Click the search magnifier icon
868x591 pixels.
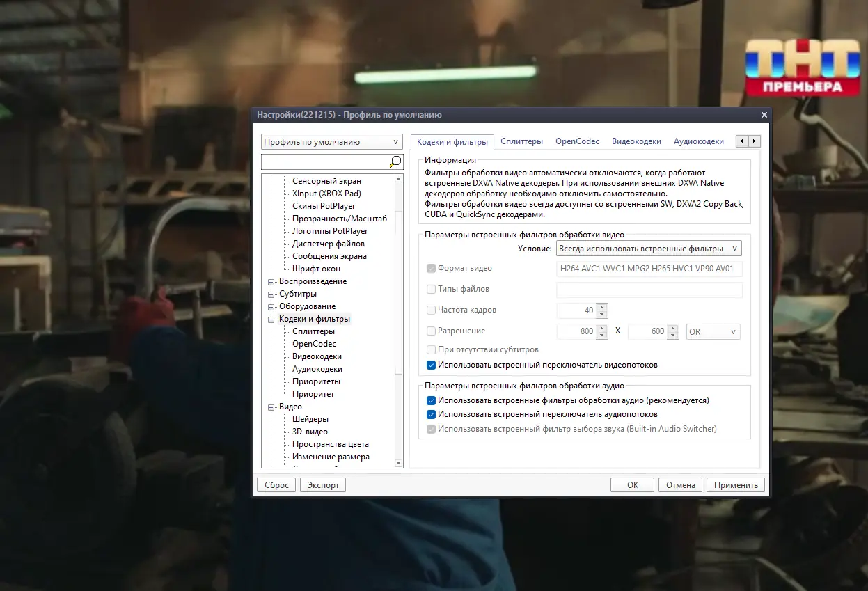[395, 161]
